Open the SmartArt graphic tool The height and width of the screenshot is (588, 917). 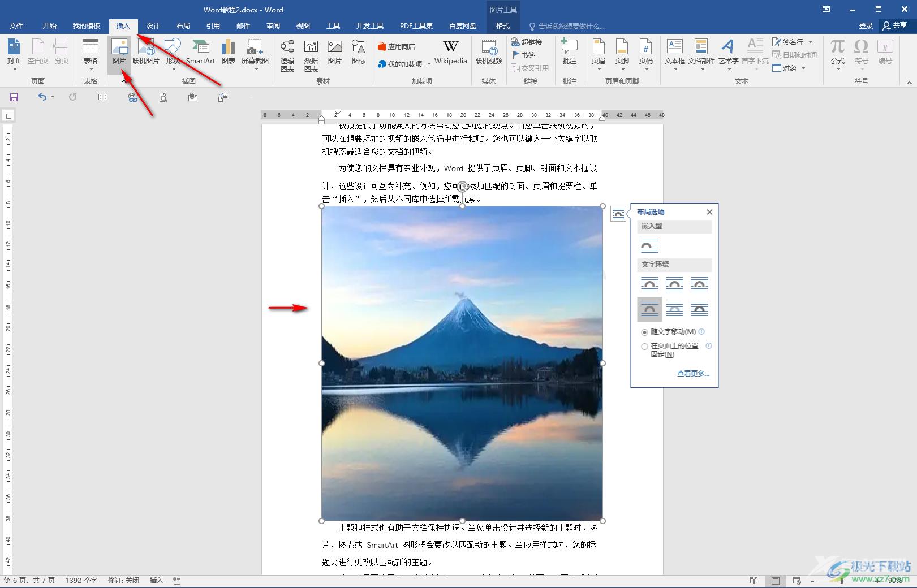point(200,52)
